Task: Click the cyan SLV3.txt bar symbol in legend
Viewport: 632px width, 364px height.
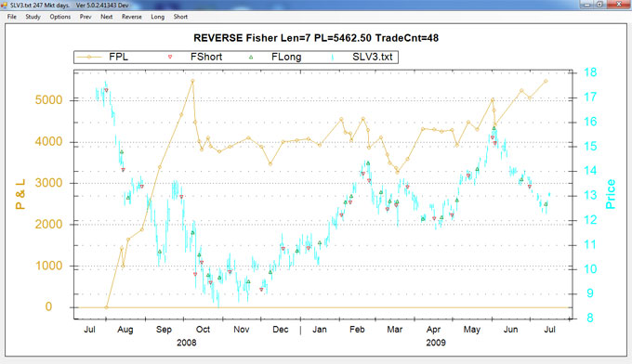Action: point(333,58)
